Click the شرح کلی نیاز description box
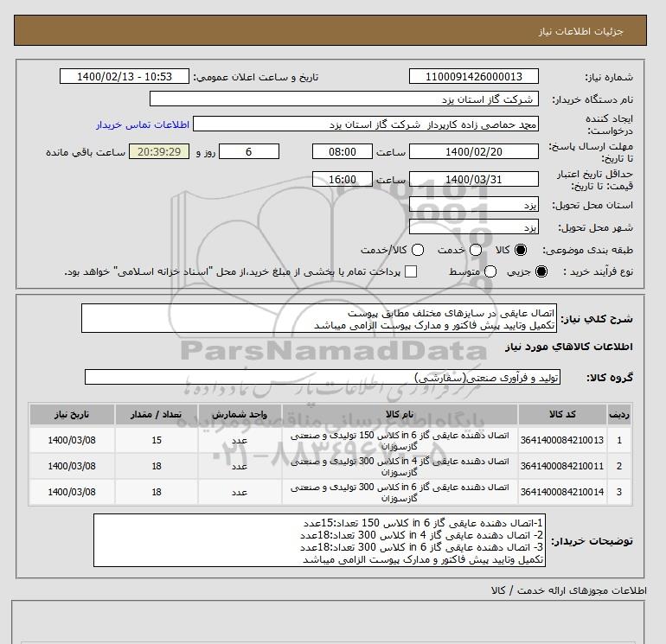The image size is (666, 644). point(319,318)
